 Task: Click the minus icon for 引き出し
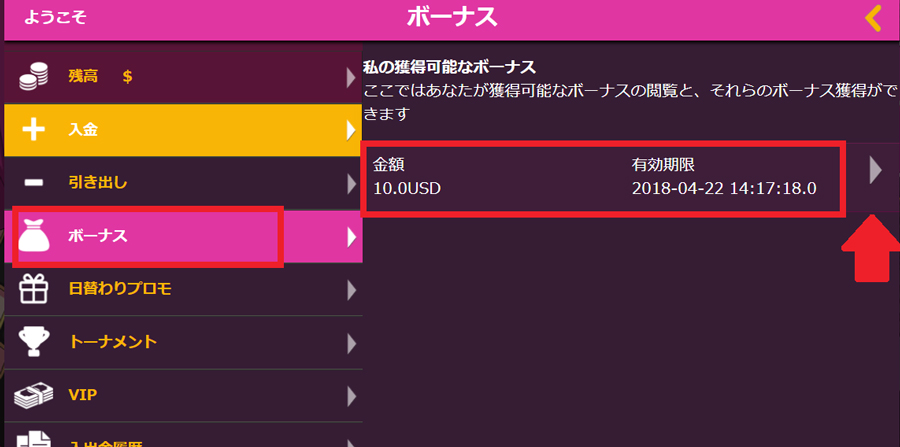click(34, 184)
